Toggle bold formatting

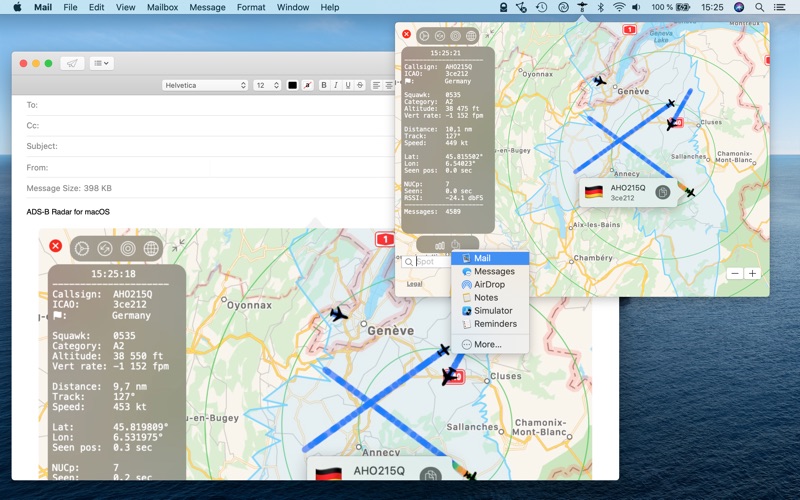coord(323,85)
